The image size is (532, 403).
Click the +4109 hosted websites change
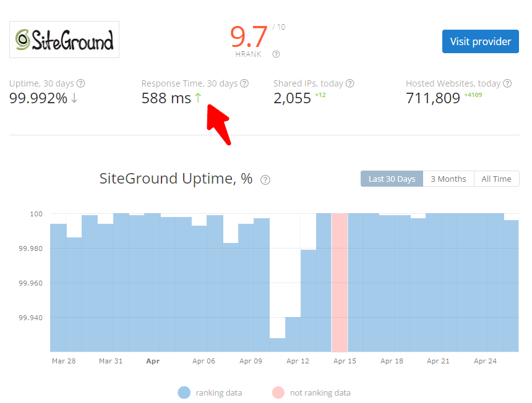click(x=473, y=95)
